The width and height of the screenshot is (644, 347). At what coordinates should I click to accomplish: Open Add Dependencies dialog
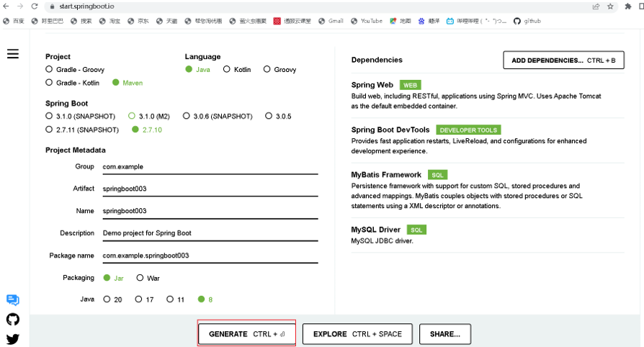click(x=563, y=60)
